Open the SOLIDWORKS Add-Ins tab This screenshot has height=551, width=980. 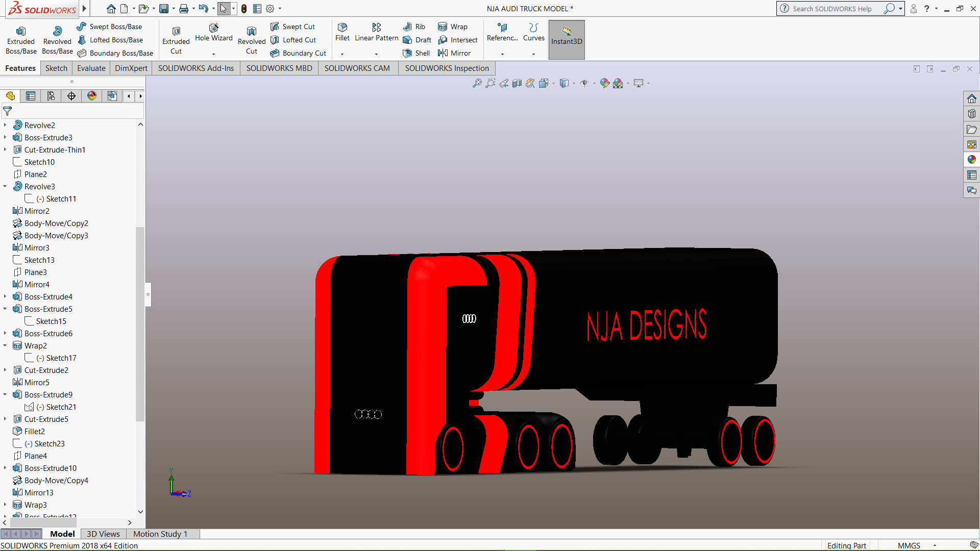tap(196, 68)
